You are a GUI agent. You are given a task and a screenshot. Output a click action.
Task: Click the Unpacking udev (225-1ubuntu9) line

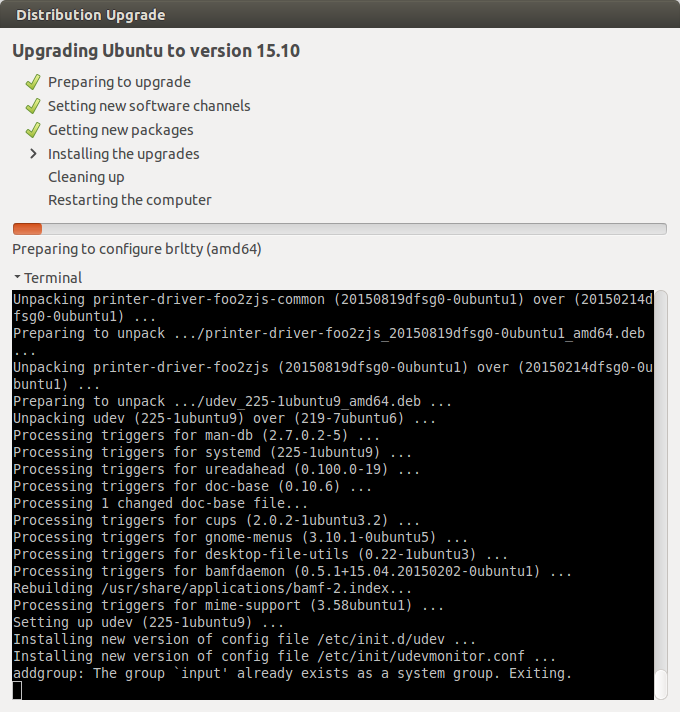click(224, 418)
